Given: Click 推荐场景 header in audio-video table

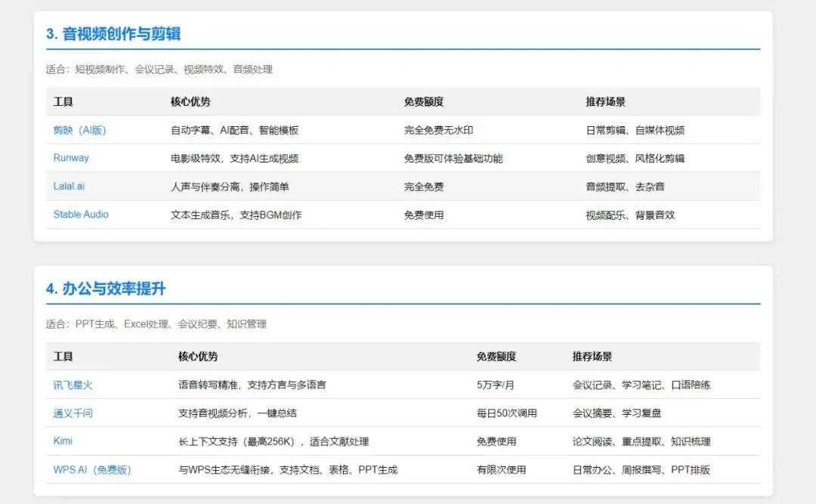Looking at the screenshot, I should click(605, 101).
